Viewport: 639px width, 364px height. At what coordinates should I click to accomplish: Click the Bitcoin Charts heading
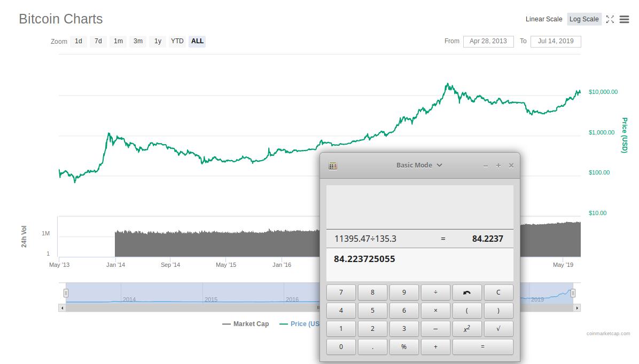point(61,19)
